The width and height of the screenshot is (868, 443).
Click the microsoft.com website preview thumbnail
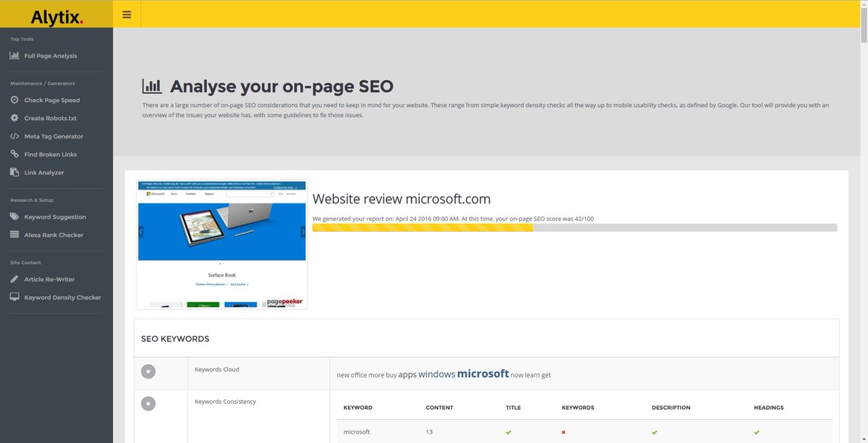(222, 245)
